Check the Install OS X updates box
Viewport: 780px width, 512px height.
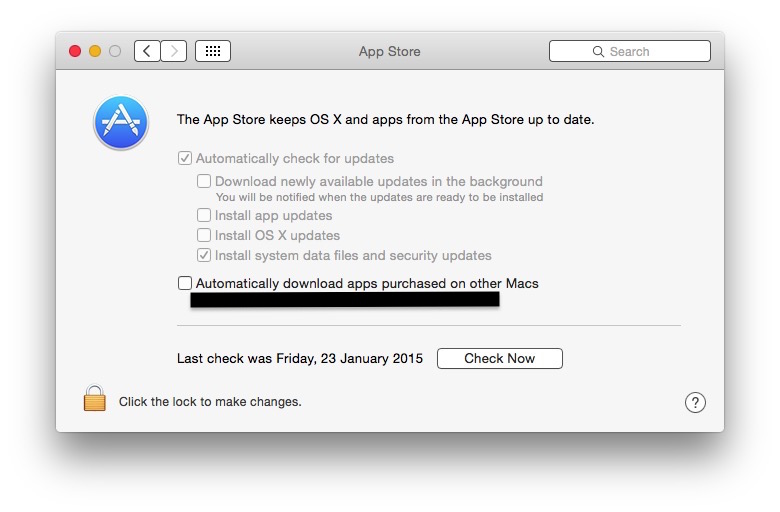[204, 235]
